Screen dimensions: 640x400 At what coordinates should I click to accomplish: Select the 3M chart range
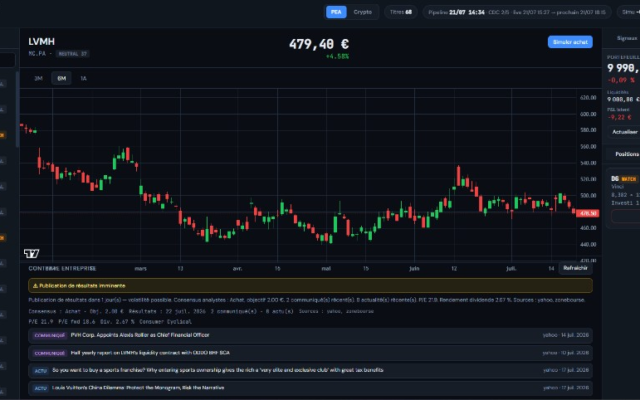coord(38,78)
